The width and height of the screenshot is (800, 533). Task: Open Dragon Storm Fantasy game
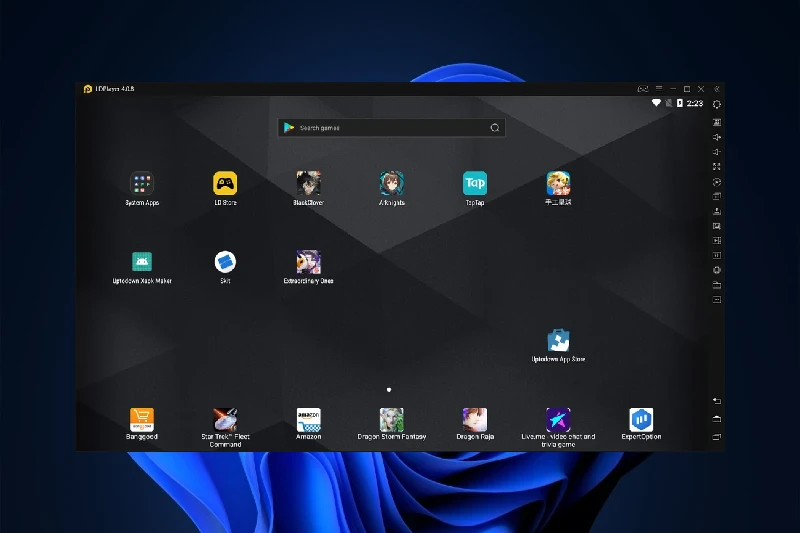click(392, 420)
